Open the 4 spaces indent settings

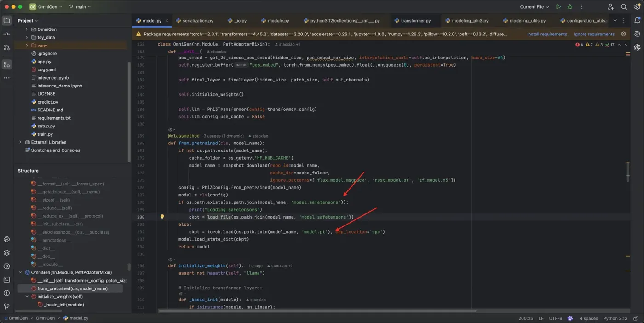tap(588, 318)
